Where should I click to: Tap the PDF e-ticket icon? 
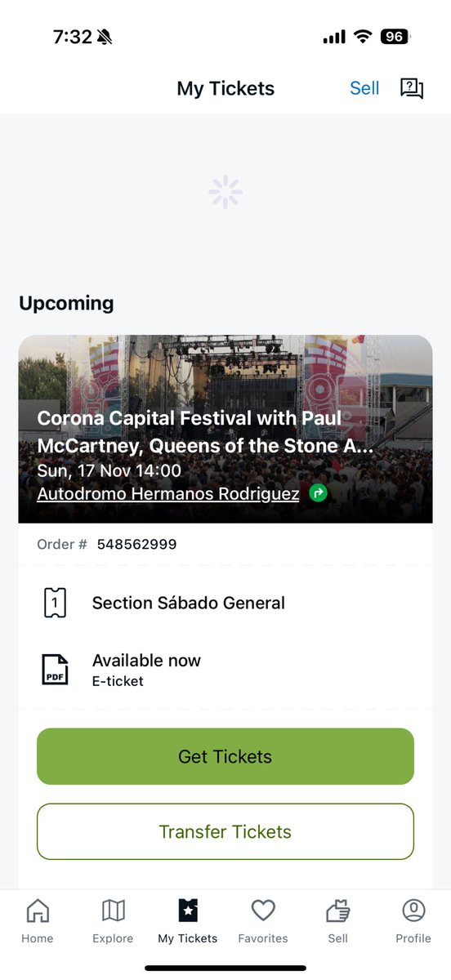pyautogui.click(x=55, y=670)
